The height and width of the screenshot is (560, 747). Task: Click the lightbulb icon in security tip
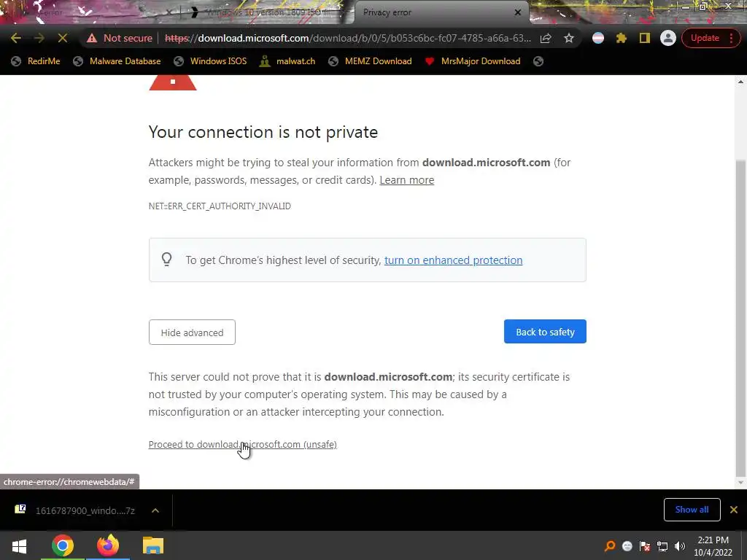167,260
